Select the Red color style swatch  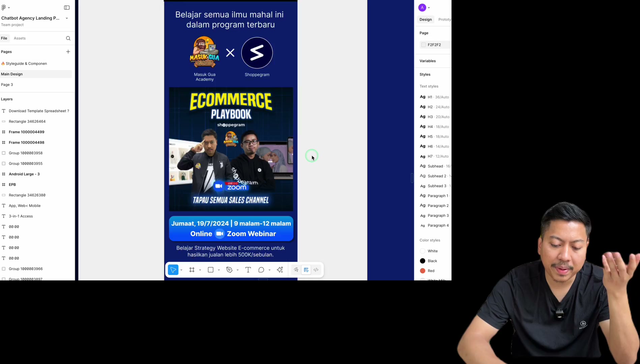[x=423, y=271]
